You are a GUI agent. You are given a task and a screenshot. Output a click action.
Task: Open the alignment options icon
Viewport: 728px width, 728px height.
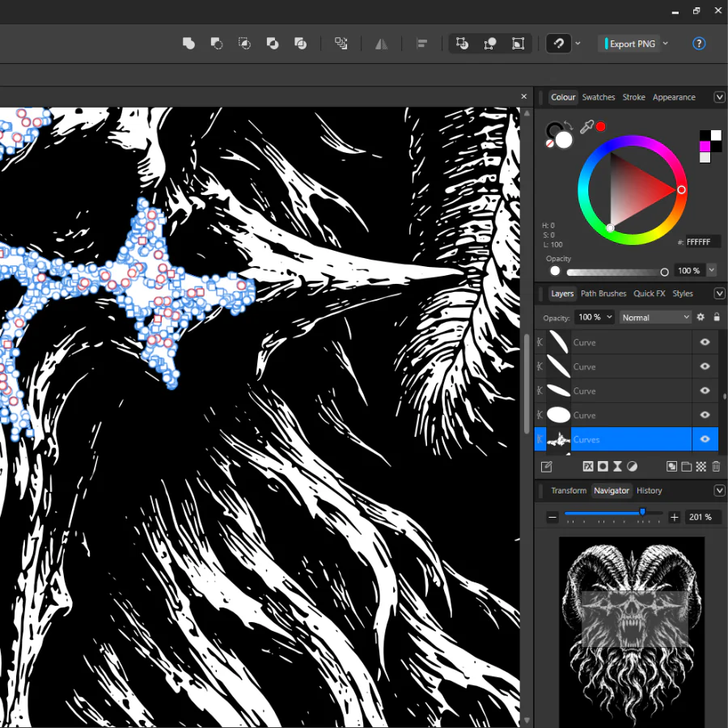coord(422,44)
